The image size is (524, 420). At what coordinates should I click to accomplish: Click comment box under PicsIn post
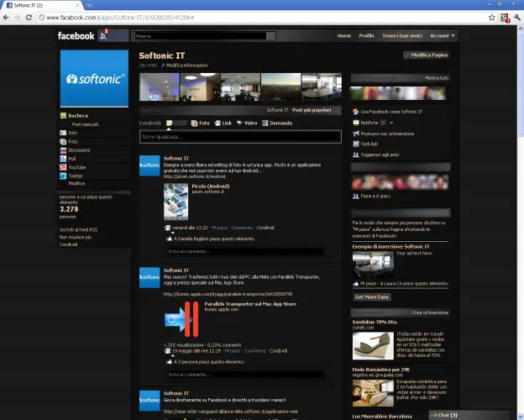[245, 251]
